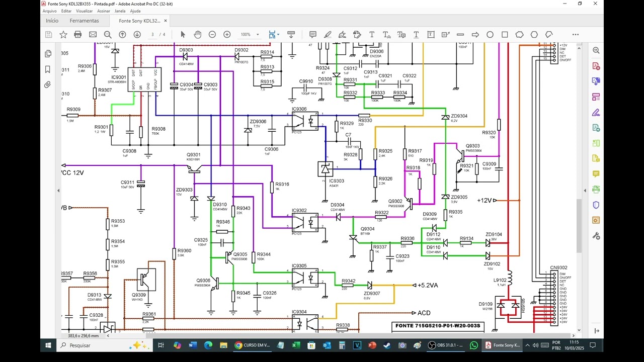
Task: Show more toolbar tools ellipsis
Action: pyautogui.click(x=576, y=35)
